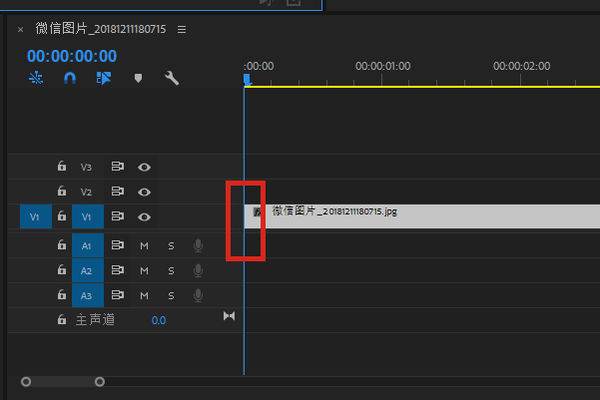Toggle nest sequence insert mode icon
The height and width of the screenshot is (400, 600).
(x=36, y=78)
